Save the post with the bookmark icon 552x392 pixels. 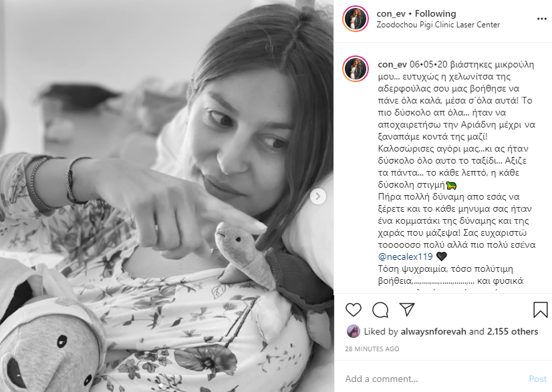(540, 310)
